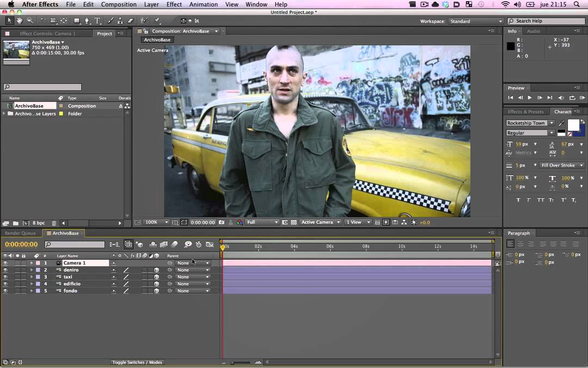Open Parent dropdown for taxi layer
Viewport: 588px width, 368px height.
193,277
